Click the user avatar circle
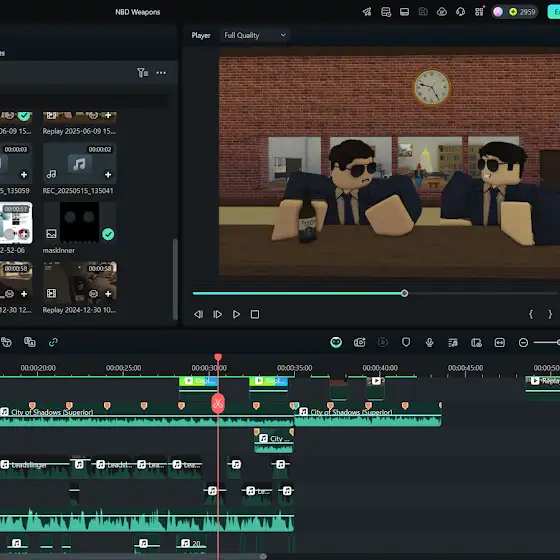The height and width of the screenshot is (560, 560). click(498, 12)
